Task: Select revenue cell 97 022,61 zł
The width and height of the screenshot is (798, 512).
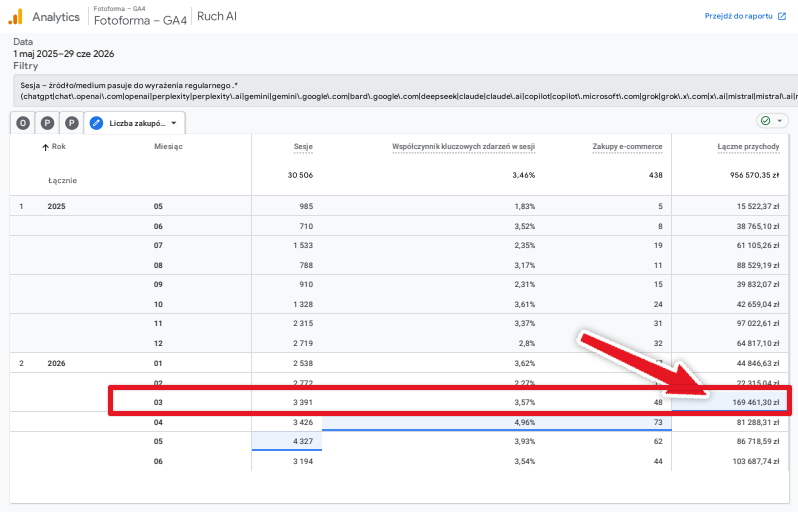Action: click(758, 323)
